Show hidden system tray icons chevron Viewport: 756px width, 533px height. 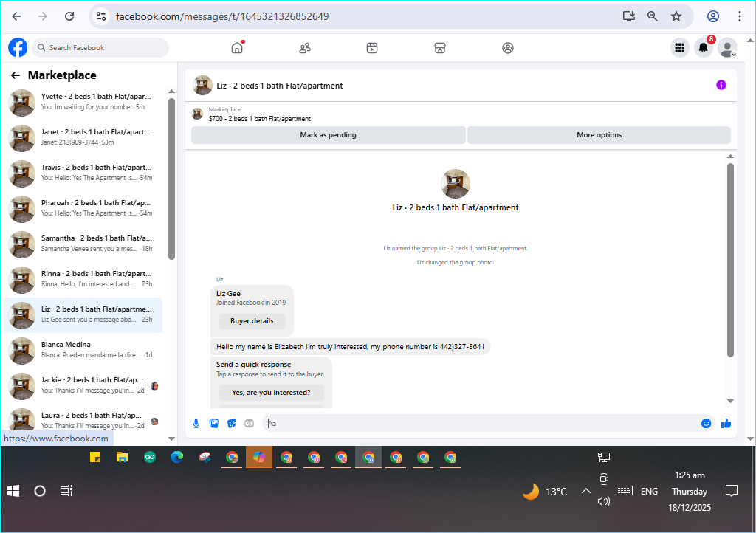(585, 491)
